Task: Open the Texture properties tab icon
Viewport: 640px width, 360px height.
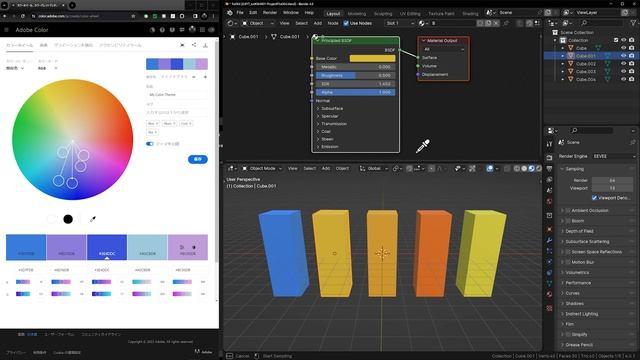Action: point(549,308)
